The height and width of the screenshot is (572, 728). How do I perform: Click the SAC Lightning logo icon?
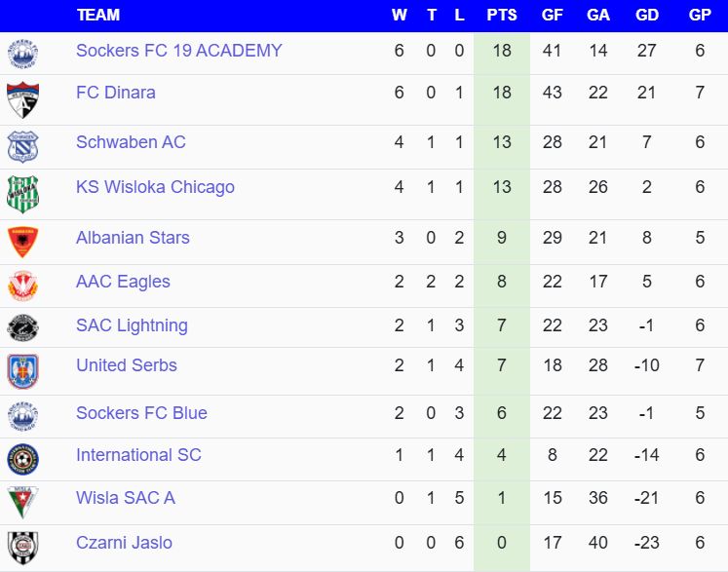pyautogui.click(x=21, y=327)
